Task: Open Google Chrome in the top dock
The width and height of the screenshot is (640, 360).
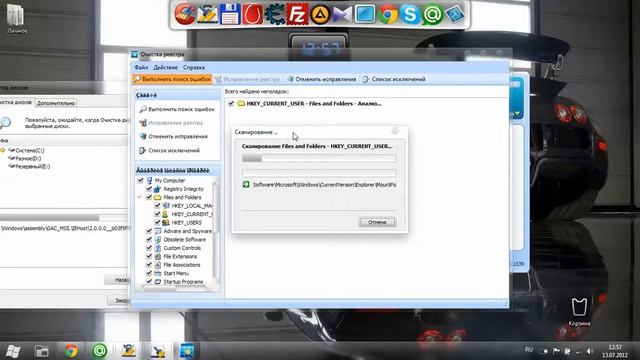Action: click(x=387, y=15)
